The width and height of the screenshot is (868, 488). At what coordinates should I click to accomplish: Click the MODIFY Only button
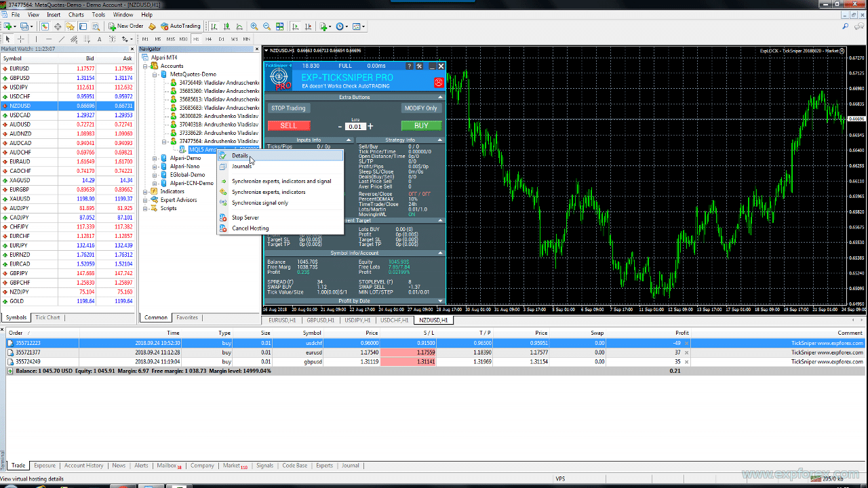(421, 108)
